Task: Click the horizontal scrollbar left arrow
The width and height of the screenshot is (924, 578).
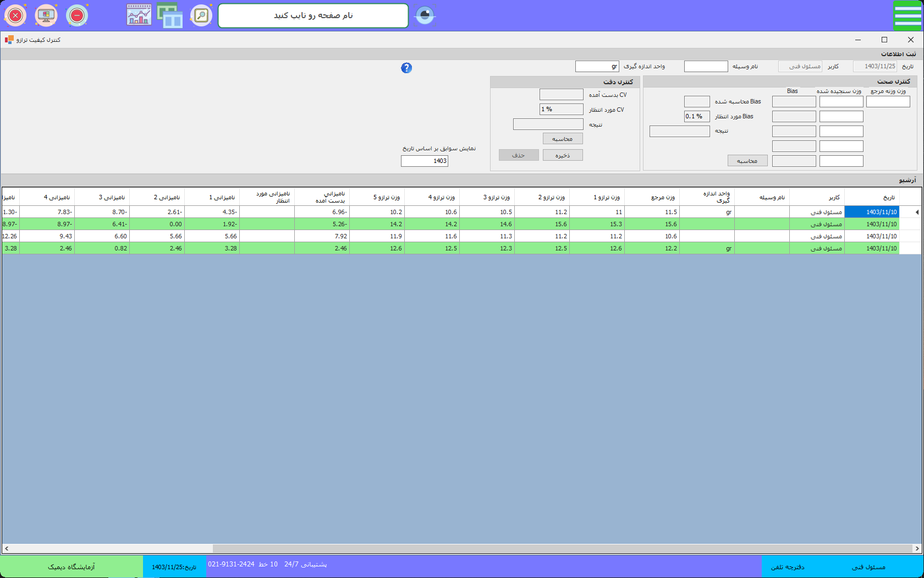Action: coord(6,549)
